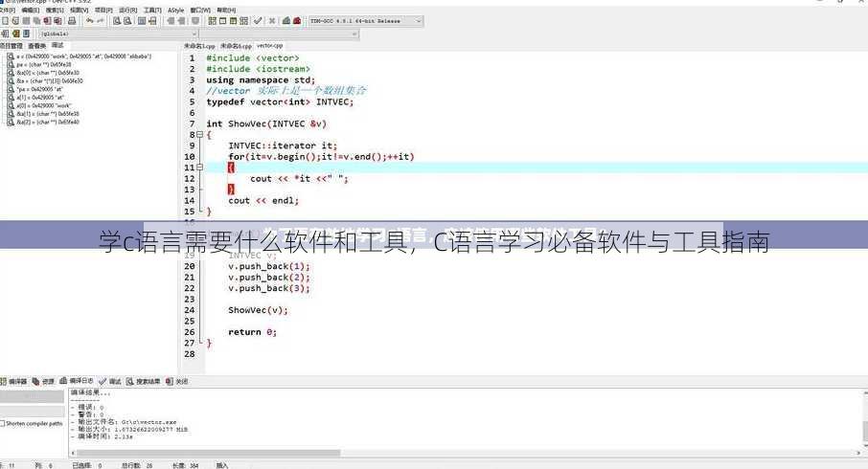The height and width of the screenshot is (469, 868).
Task: Open the 文件[F] menu
Action: pos(8,10)
